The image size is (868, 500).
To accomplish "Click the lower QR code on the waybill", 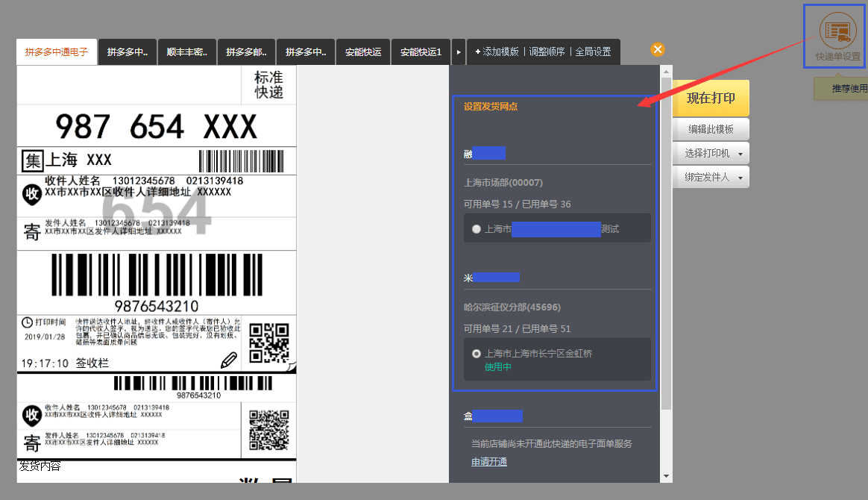I will 269,430.
